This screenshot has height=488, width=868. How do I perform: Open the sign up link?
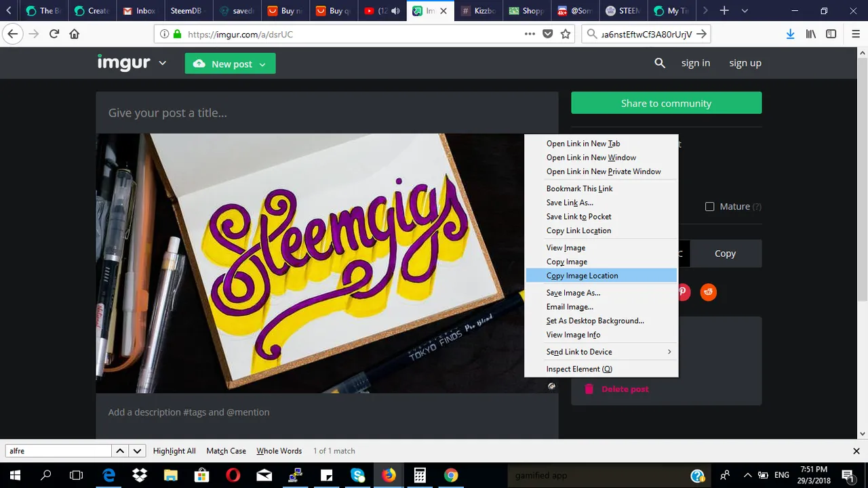[745, 63]
